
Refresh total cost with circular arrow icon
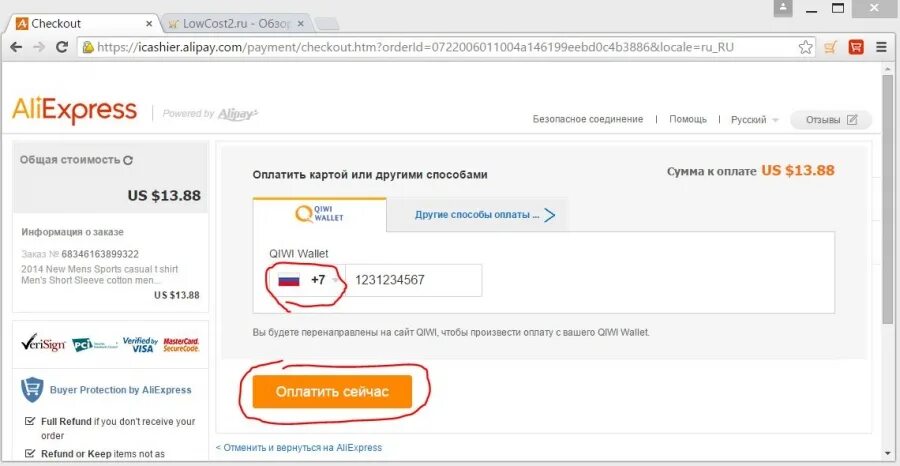coord(128,160)
